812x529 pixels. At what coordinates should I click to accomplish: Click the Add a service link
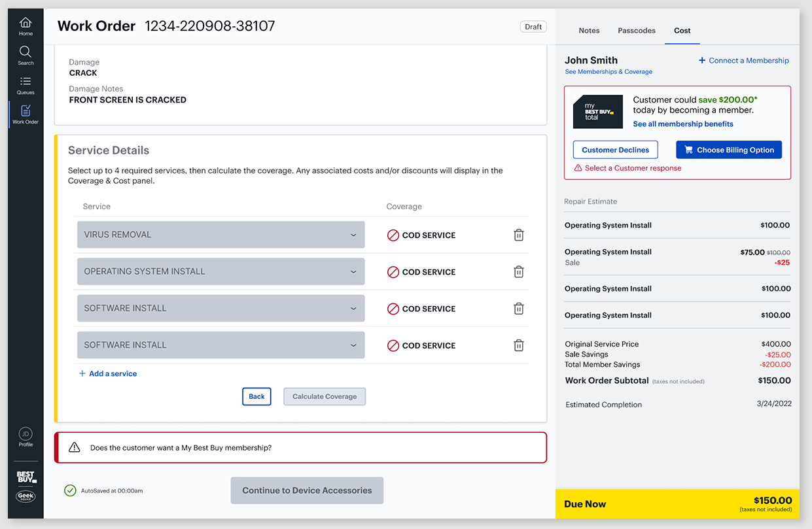108,373
